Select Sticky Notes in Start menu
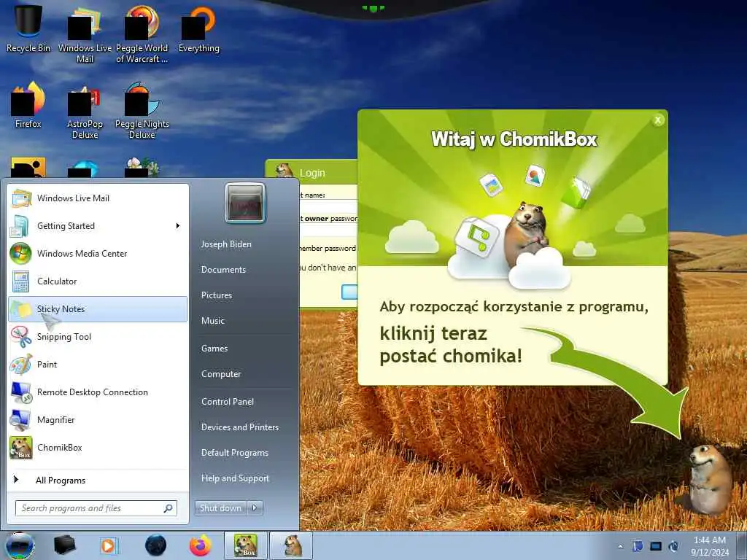This screenshot has height=560, width=747. [98, 309]
